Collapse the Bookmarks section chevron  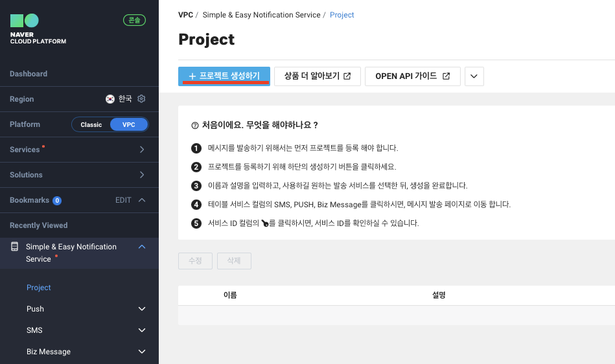[142, 200]
